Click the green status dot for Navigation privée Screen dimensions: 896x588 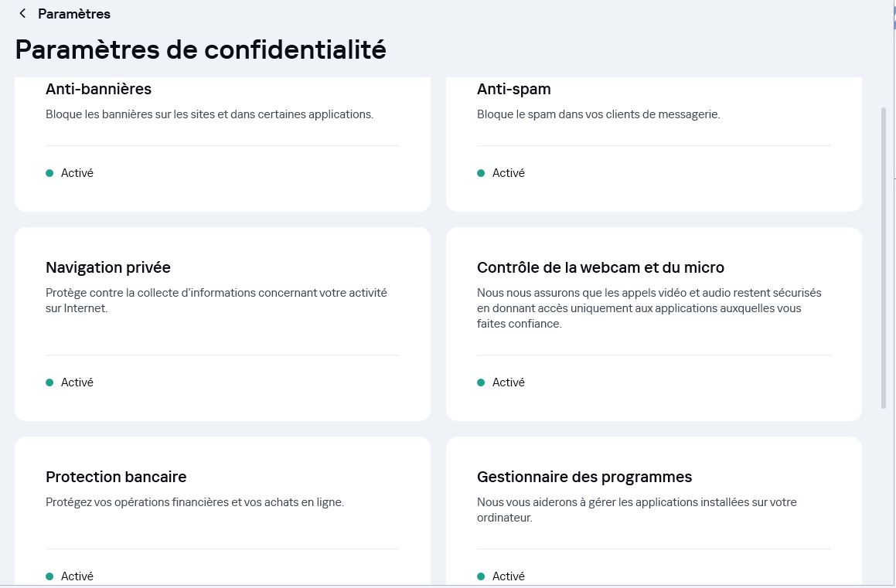click(49, 382)
